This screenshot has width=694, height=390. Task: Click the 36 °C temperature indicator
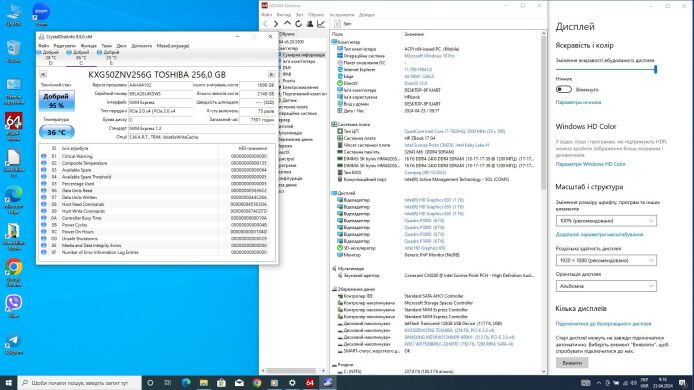tap(56, 132)
